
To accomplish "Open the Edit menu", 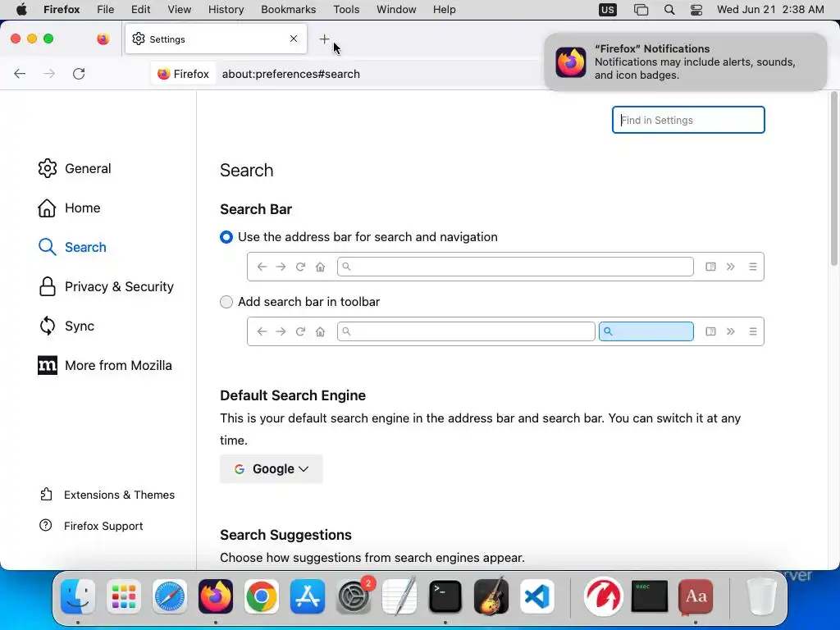I will (140, 10).
